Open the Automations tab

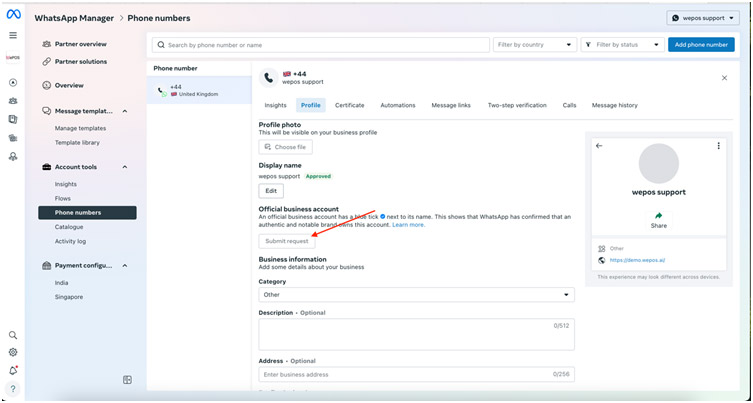coord(398,105)
